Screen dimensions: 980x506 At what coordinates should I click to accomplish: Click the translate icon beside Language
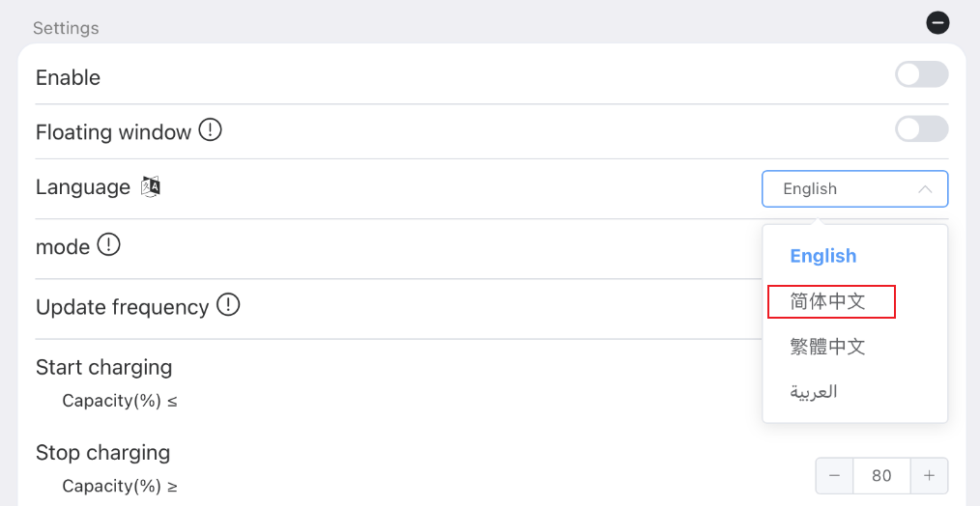(151, 186)
